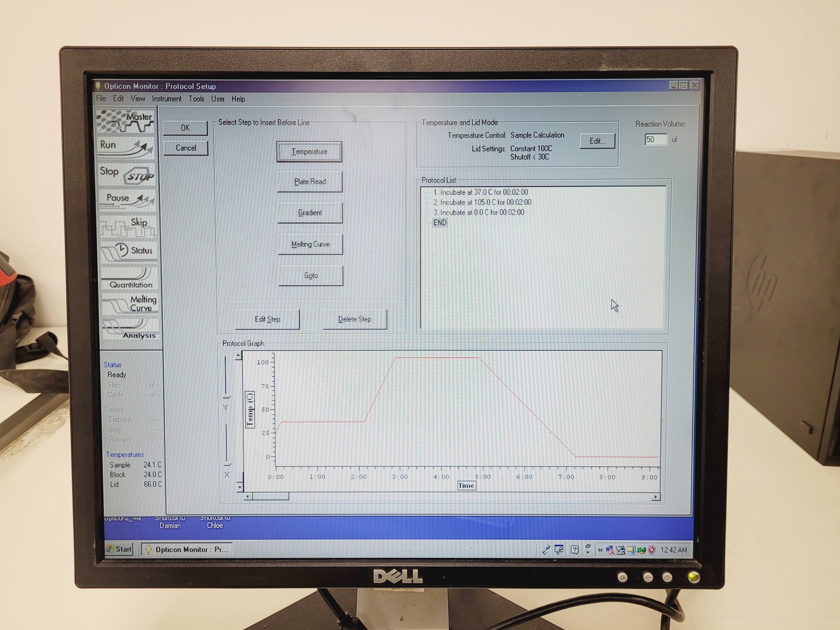Open the View menu
The width and height of the screenshot is (840, 630).
tap(138, 99)
